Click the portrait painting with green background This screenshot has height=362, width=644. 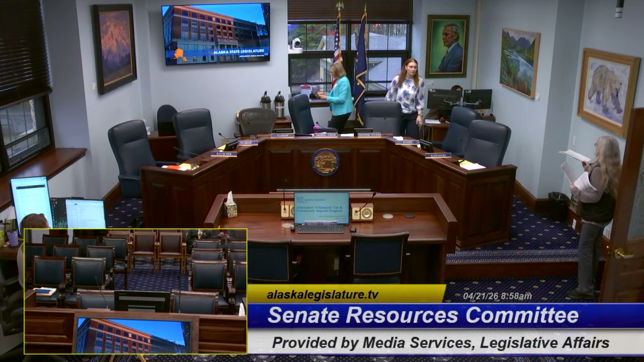tap(447, 46)
